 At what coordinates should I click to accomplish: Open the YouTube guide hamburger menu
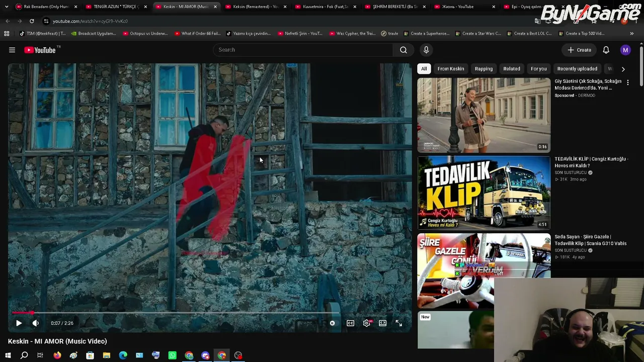[12, 50]
